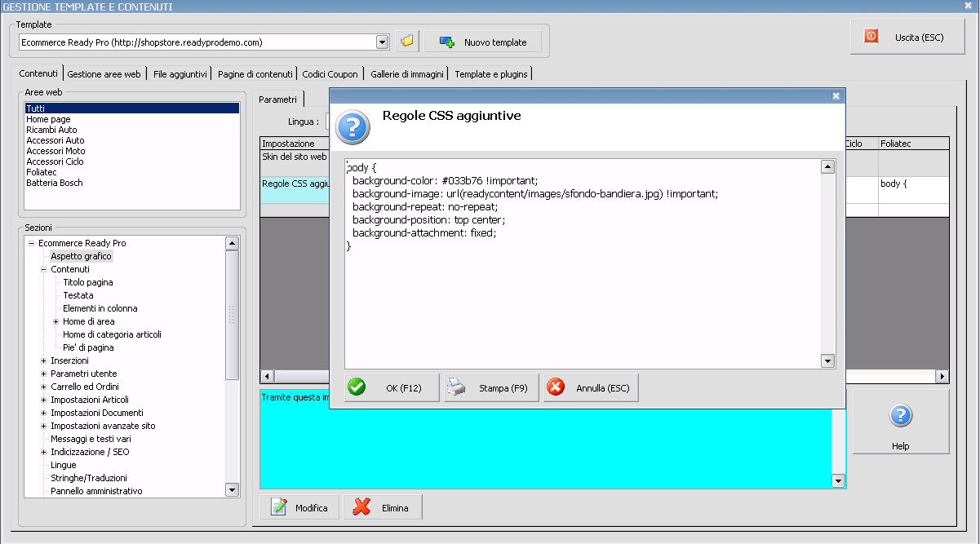Image resolution: width=980 pixels, height=544 pixels.
Task: Select Testata tree item
Action: (78, 295)
